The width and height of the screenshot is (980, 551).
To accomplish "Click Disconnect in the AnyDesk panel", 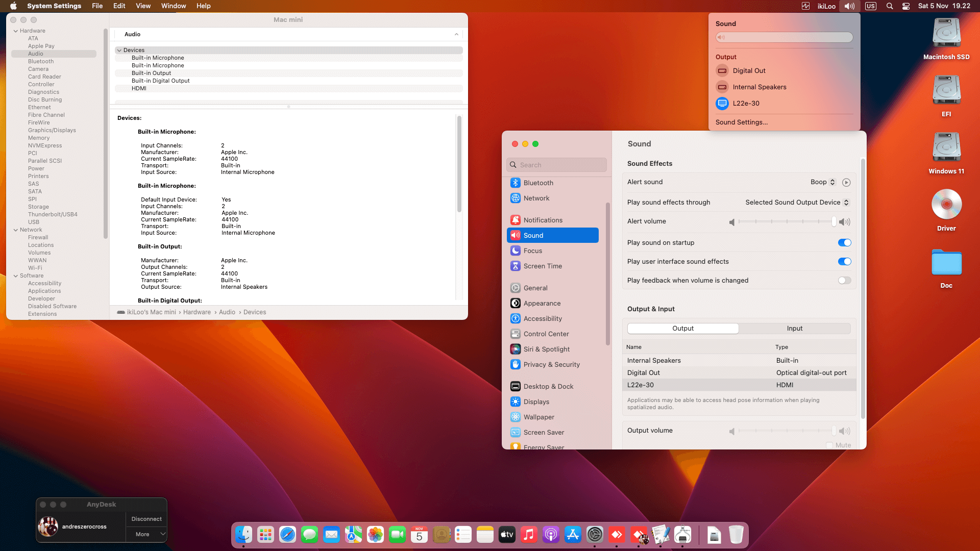I will (146, 519).
